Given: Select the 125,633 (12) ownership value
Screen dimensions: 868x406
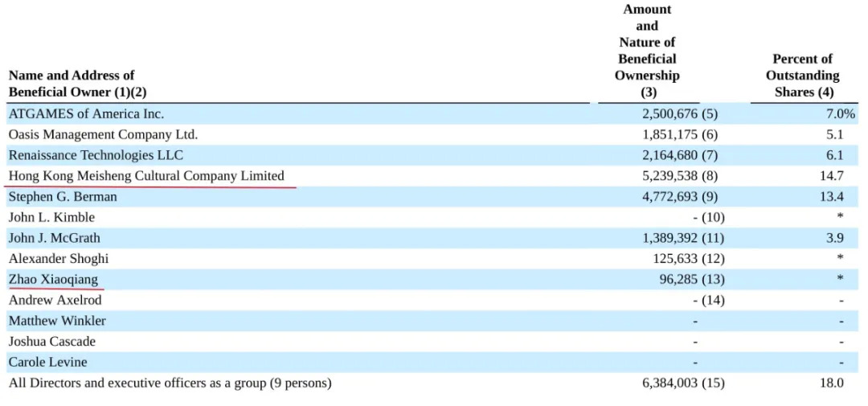Looking at the screenshot, I should click(690, 259).
